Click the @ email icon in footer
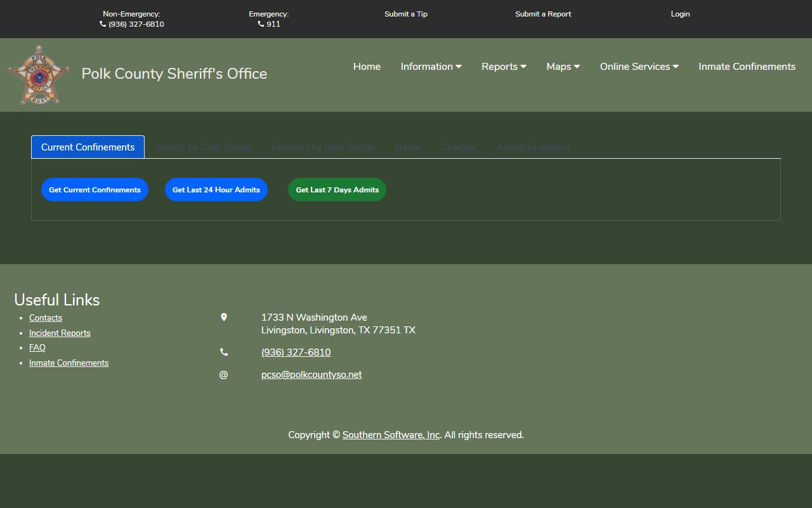Screen dimensions: 812x508 tap(223, 375)
